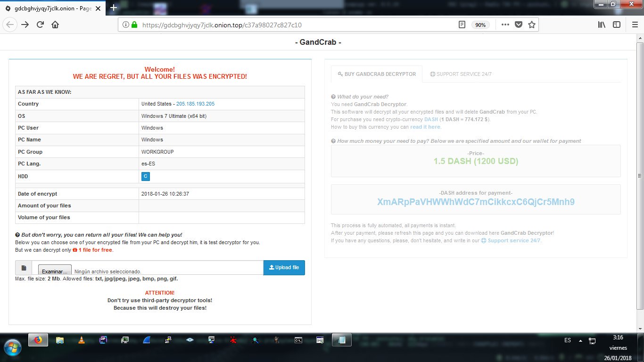Bookmark this page with the star icon
Screen dimensions: 644x362
(532, 25)
